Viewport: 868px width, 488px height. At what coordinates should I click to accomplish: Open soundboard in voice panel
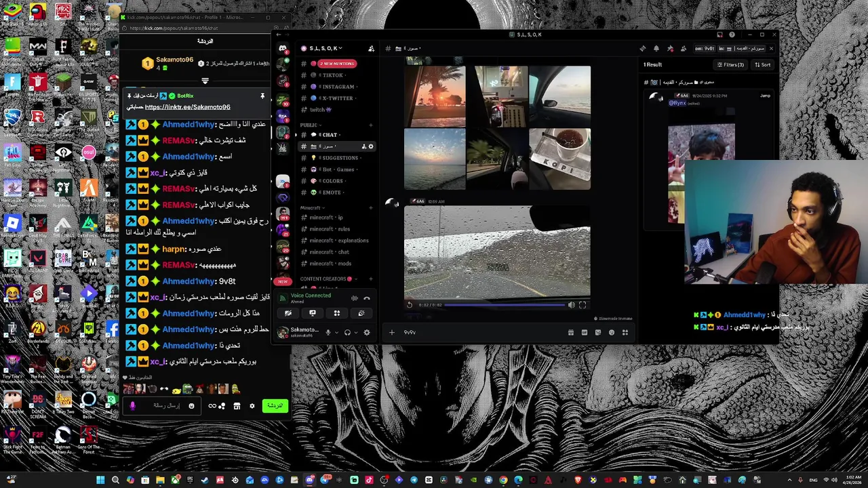(x=361, y=313)
